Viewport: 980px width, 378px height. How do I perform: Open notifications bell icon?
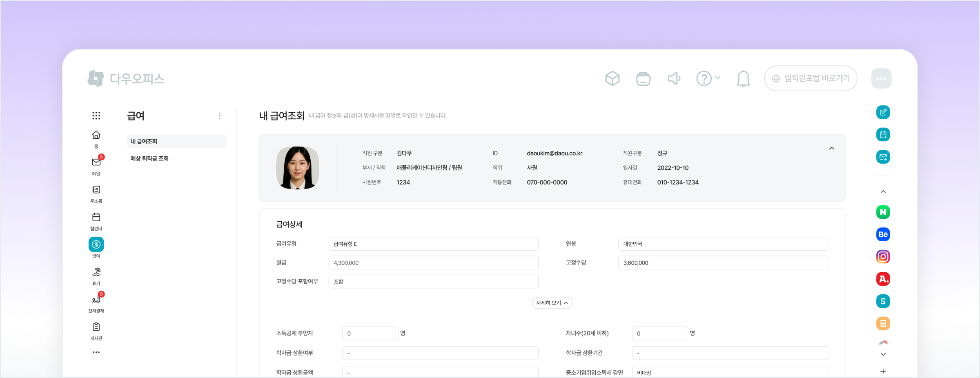pos(743,78)
